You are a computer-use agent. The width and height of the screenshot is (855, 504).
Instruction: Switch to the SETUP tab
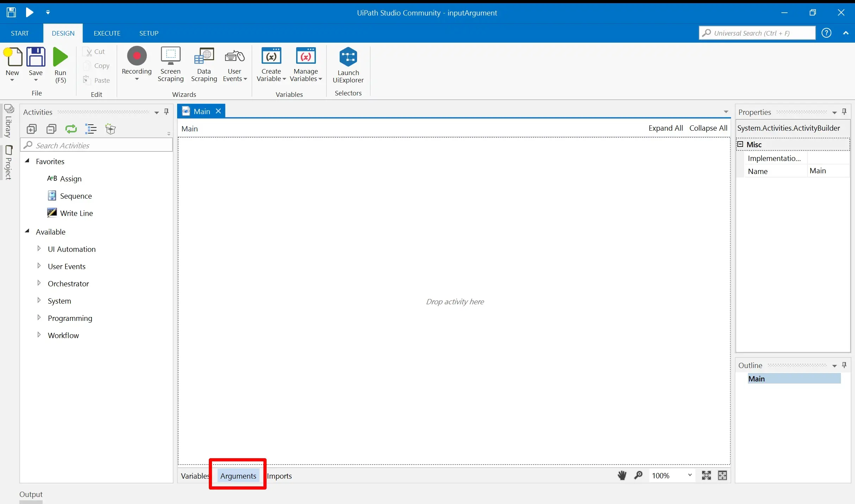[x=149, y=33]
